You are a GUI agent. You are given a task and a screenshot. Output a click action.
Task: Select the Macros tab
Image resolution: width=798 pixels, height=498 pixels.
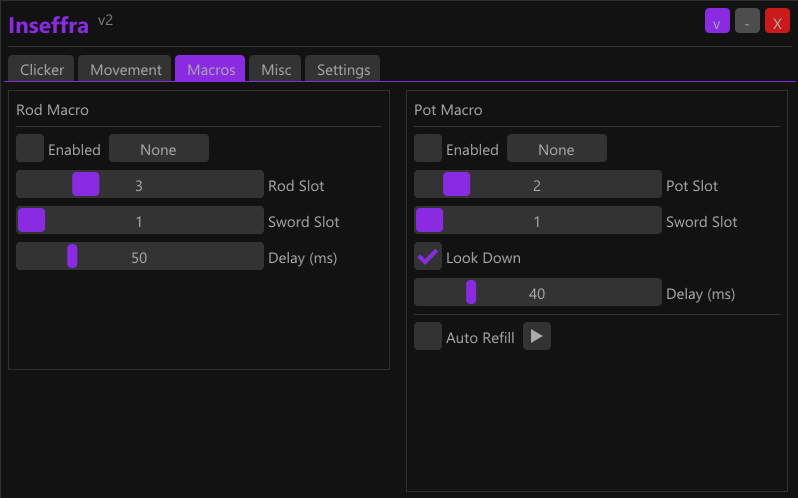point(210,70)
